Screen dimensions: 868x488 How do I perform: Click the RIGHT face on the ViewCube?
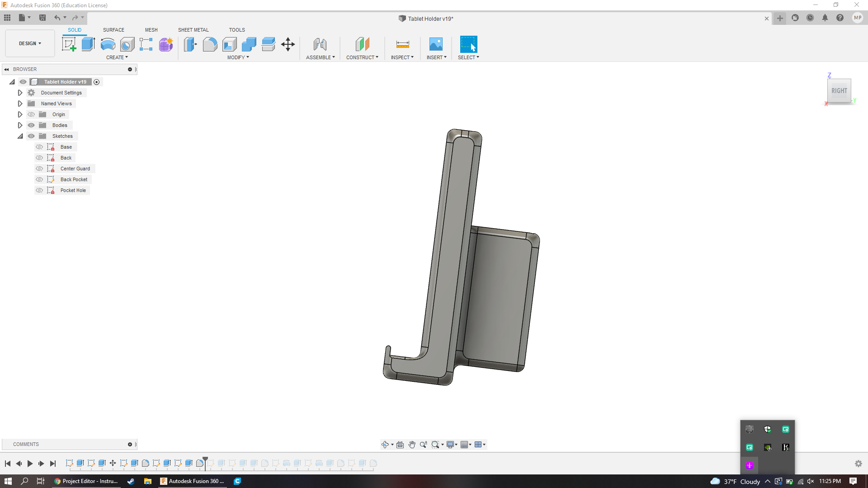tap(839, 91)
